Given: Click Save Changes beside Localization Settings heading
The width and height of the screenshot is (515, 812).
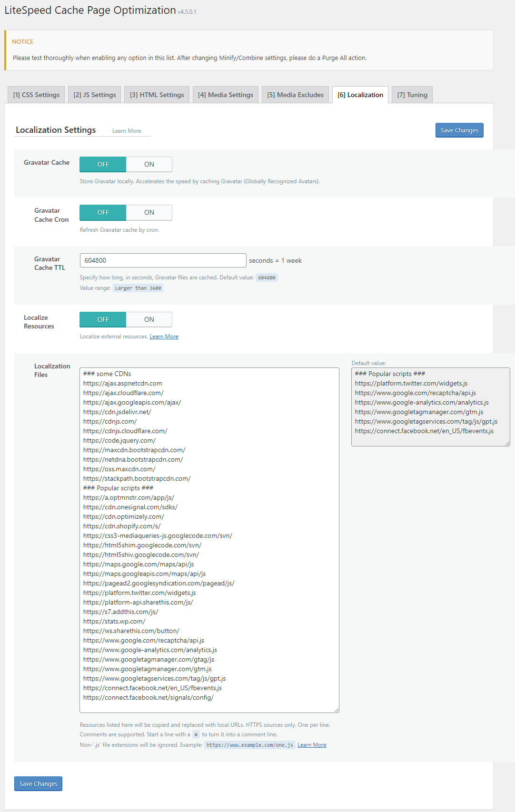Looking at the screenshot, I should pyautogui.click(x=459, y=130).
